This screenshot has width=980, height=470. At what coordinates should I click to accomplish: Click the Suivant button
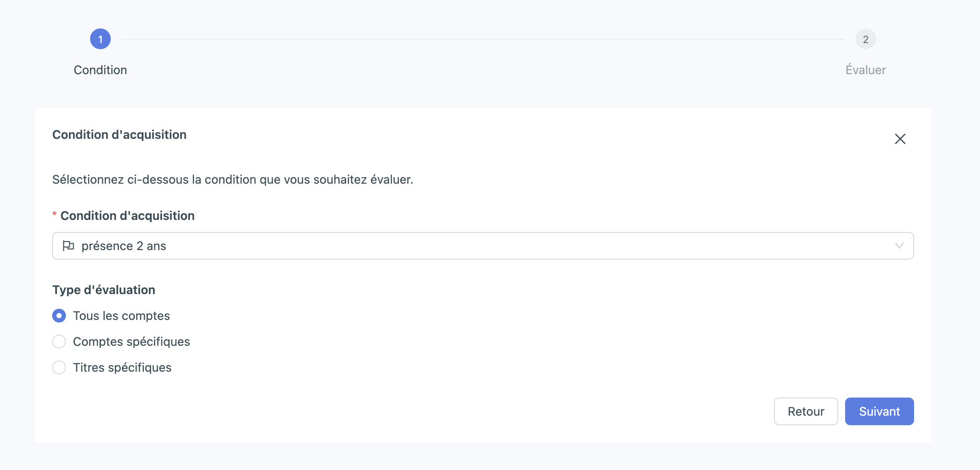point(879,411)
